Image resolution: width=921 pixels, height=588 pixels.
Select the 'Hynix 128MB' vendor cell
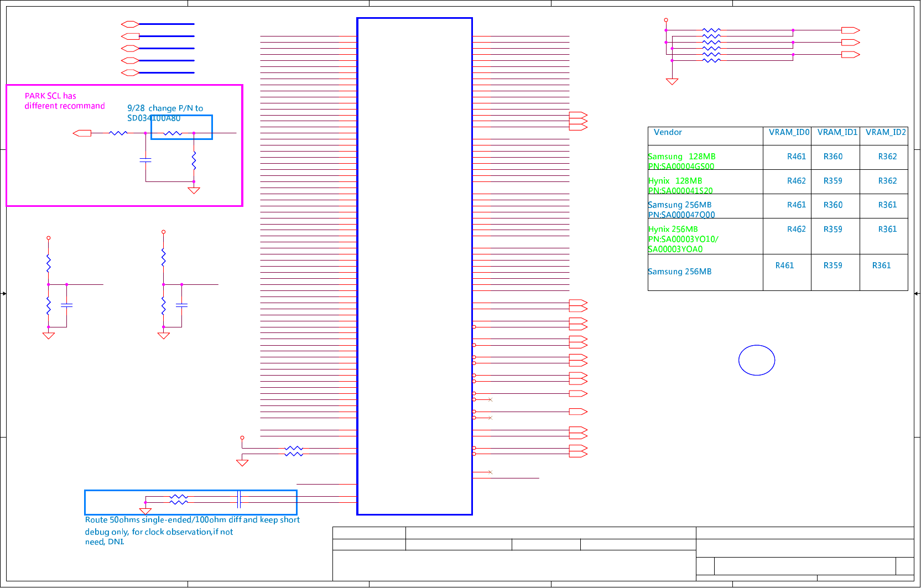[x=675, y=181]
